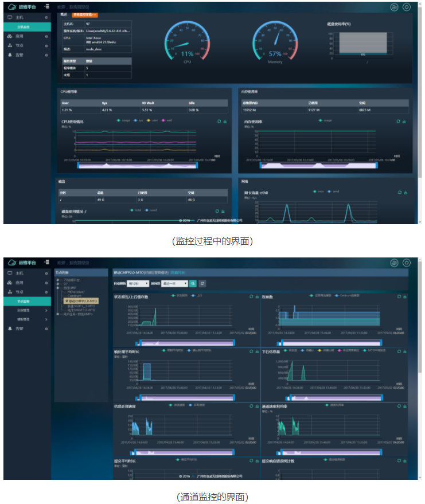Collapse sidebar icon in top host-monitoring screenshot
Viewport: 425px width, 504px height.
point(47,6)
